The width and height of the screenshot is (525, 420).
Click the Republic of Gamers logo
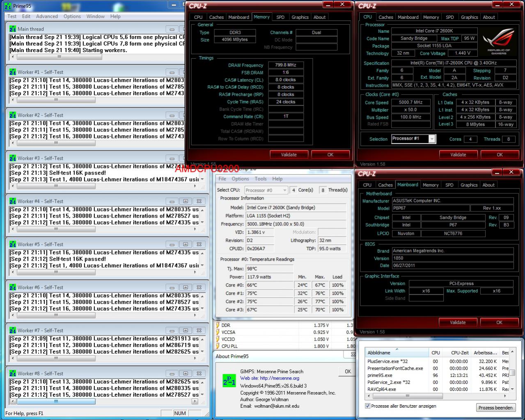pos(499,41)
